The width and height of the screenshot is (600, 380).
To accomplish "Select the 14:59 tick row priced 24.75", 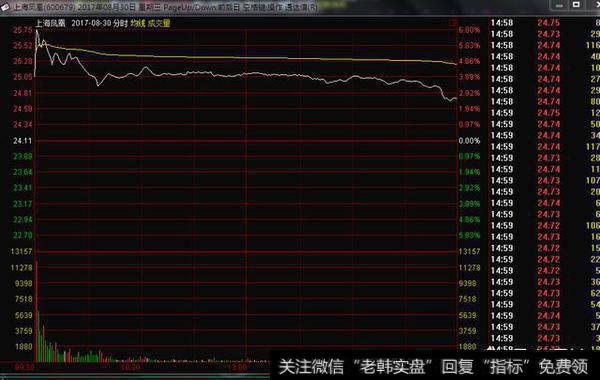I will (545, 113).
